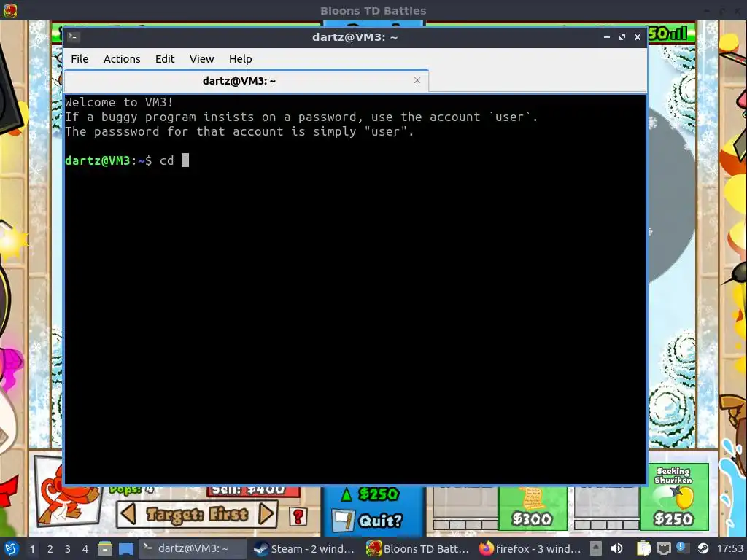747x560 pixels.
Task: Maximize the terminal window
Action: (622, 37)
